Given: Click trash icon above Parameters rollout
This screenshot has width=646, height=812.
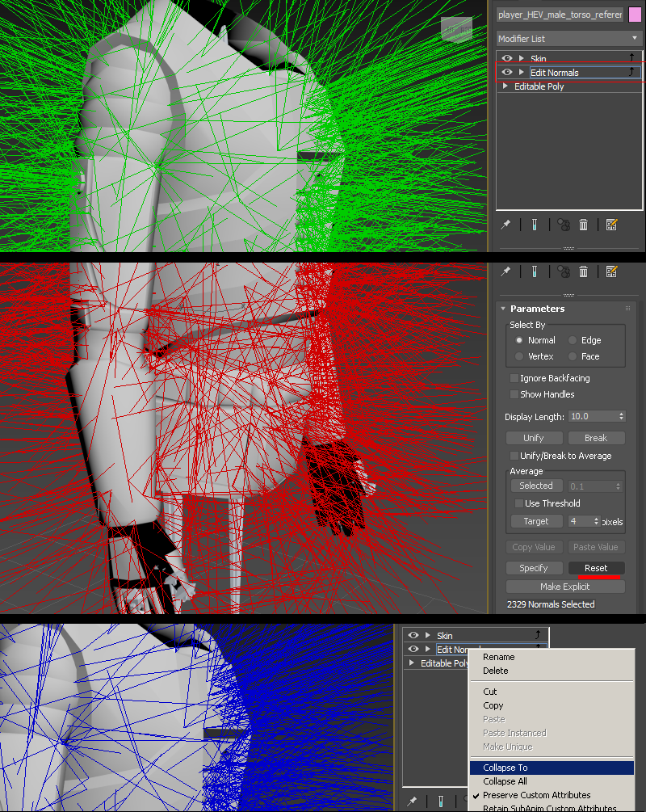Looking at the screenshot, I should [x=583, y=271].
